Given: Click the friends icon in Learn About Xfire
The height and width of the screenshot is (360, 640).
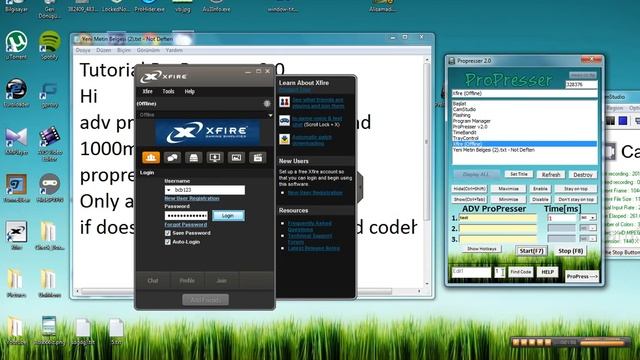Looking at the screenshot, I should tap(284, 102).
